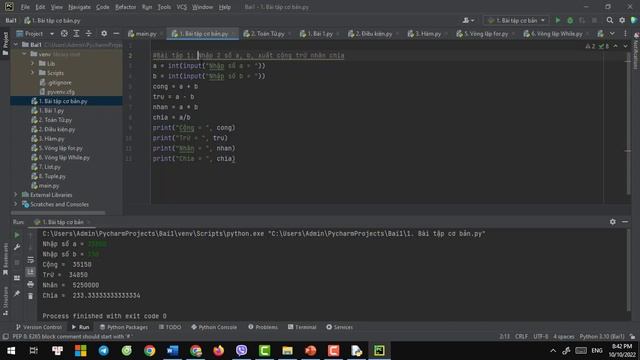Open run configuration wrench icon

[x=17, y=247]
